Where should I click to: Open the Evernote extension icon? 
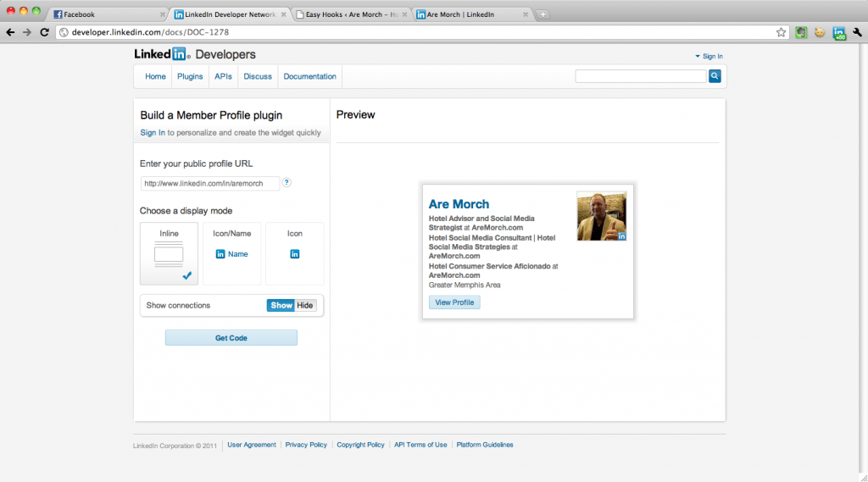(x=801, y=33)
